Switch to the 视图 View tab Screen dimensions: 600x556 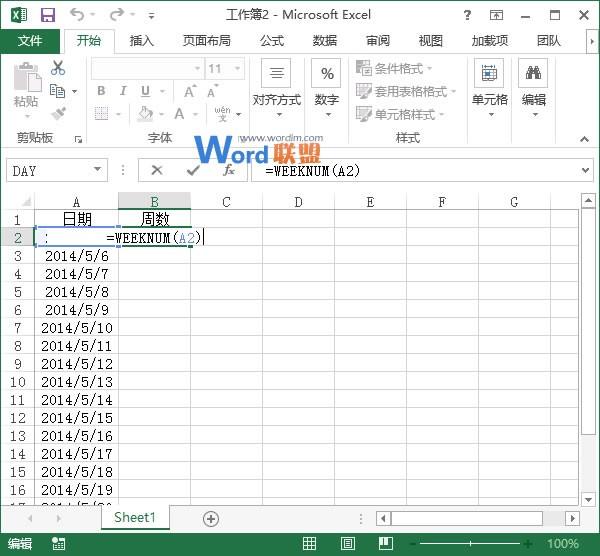tap(431, 41)
